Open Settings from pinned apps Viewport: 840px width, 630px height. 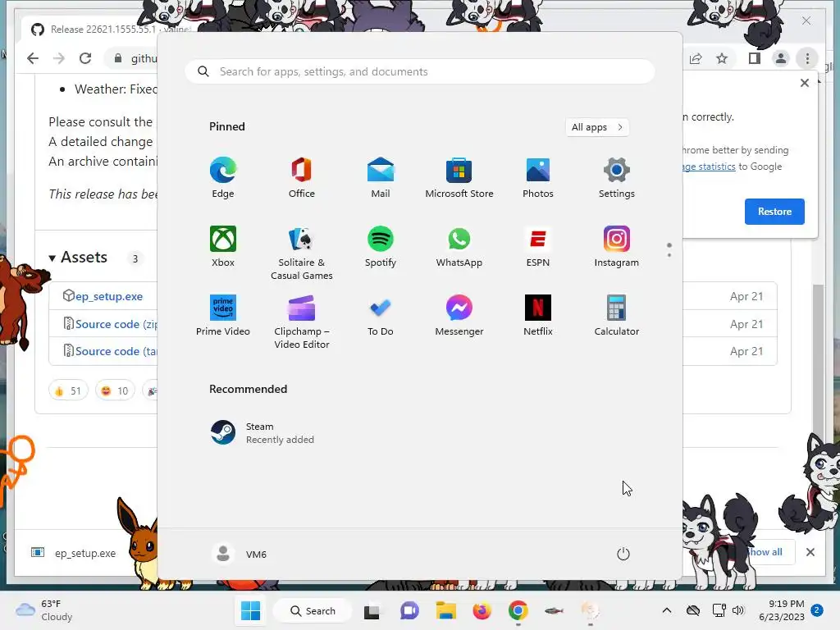coord(617,178)
